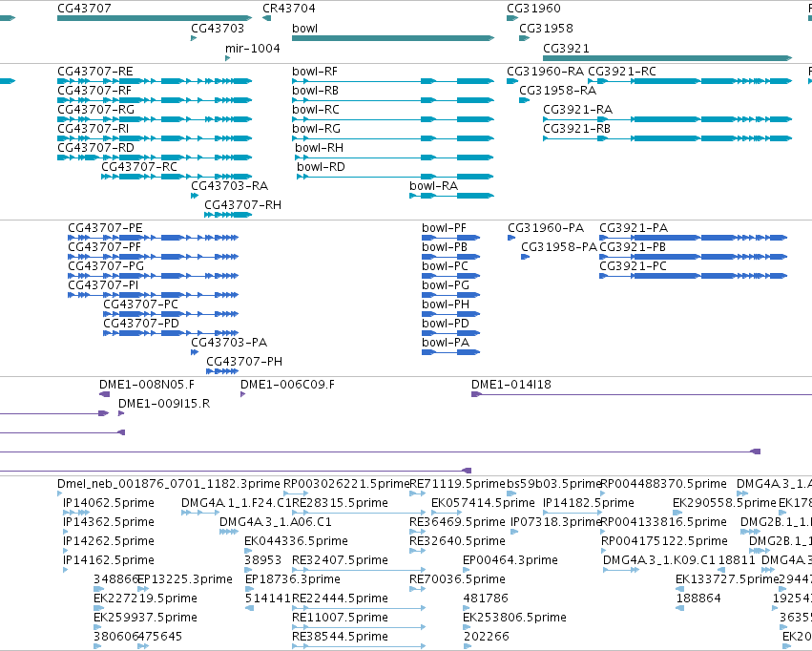Select EST IP14062.5prime
Viewport: 812px width, 651px height.
click(x=76, y=513)
